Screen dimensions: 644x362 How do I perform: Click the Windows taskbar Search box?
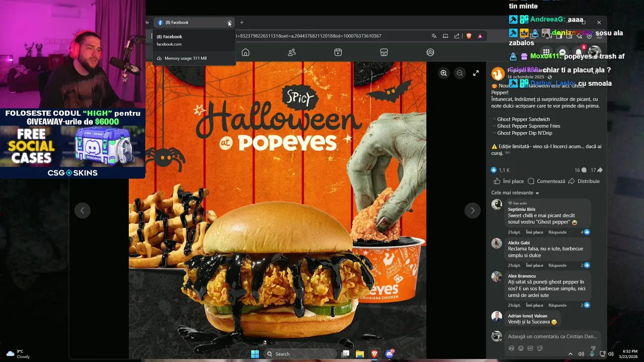[300, 354]
